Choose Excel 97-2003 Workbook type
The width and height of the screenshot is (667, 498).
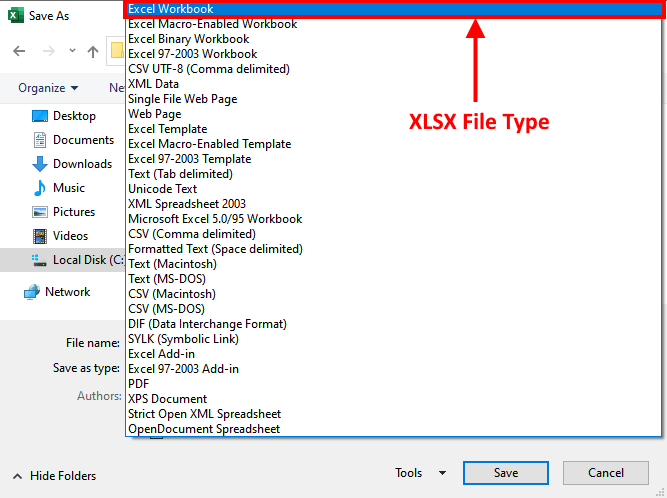coord(394,54)
